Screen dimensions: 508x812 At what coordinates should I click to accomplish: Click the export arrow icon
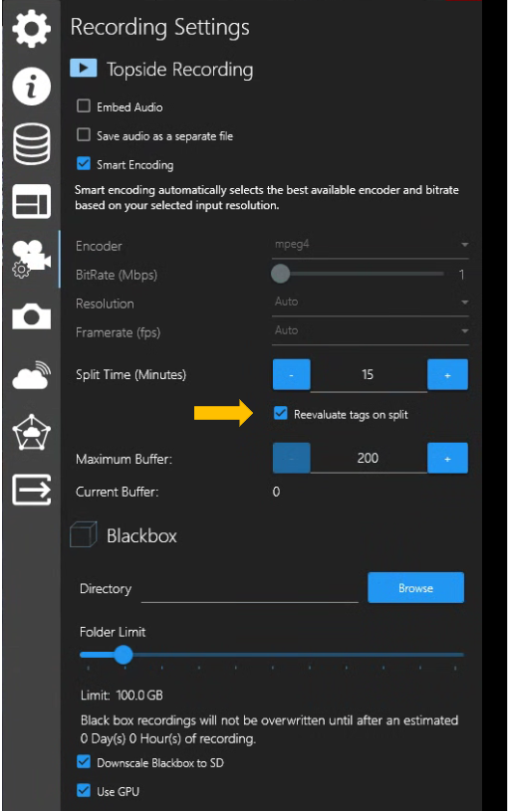pos(31,490)
